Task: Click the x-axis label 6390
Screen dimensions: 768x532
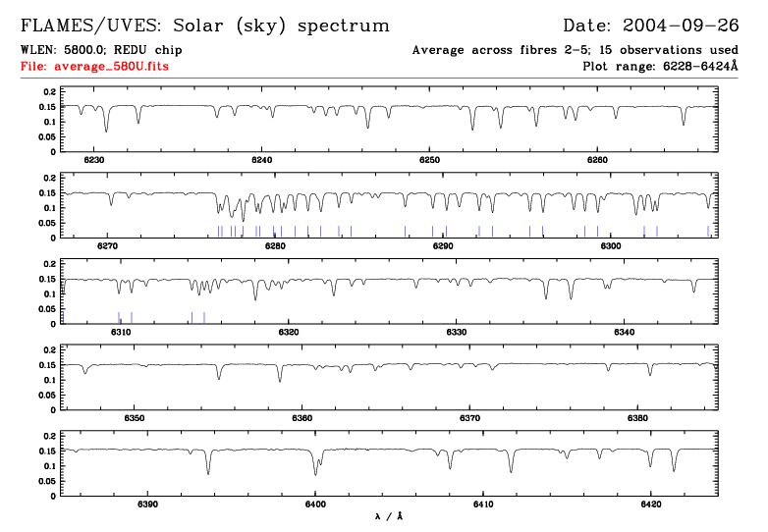Action: pyautogui.click(x=147, y=505)
